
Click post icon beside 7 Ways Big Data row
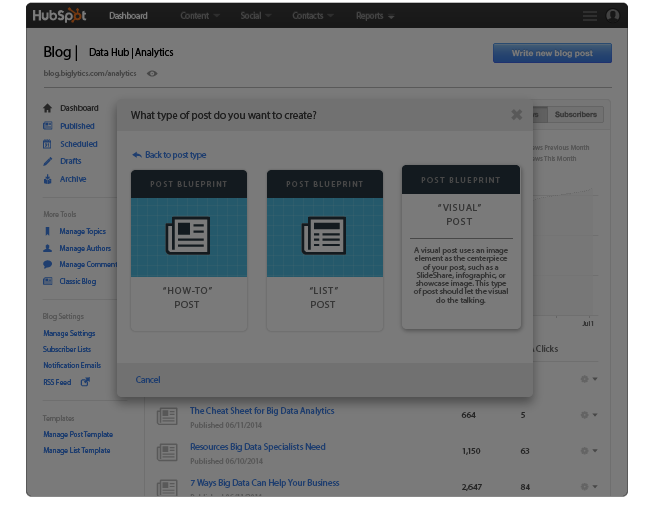(167, 488)
